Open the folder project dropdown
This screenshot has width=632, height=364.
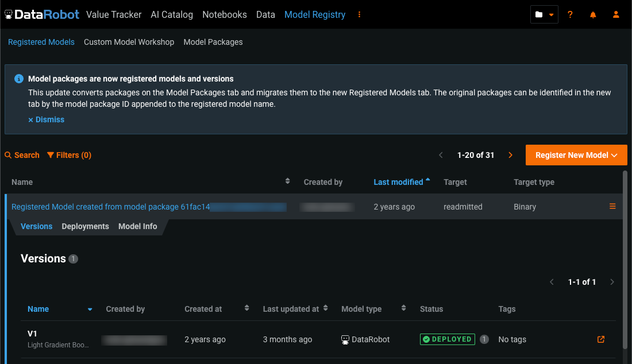point(544,14)
